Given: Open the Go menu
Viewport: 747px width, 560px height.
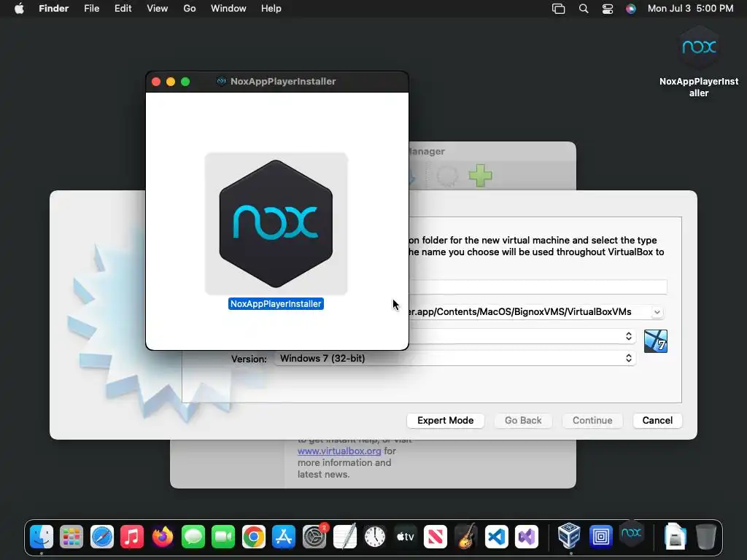Looking at the screenshot, I should (190, 9).
